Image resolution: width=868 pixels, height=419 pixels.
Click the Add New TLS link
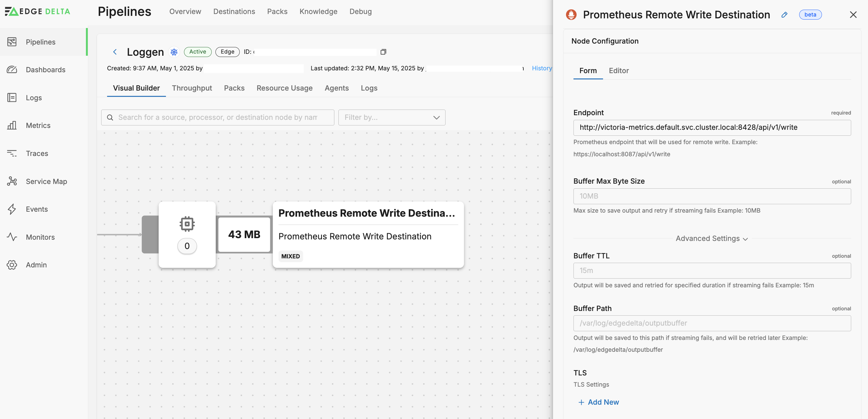pyautogui.click(x=598, y=402)
